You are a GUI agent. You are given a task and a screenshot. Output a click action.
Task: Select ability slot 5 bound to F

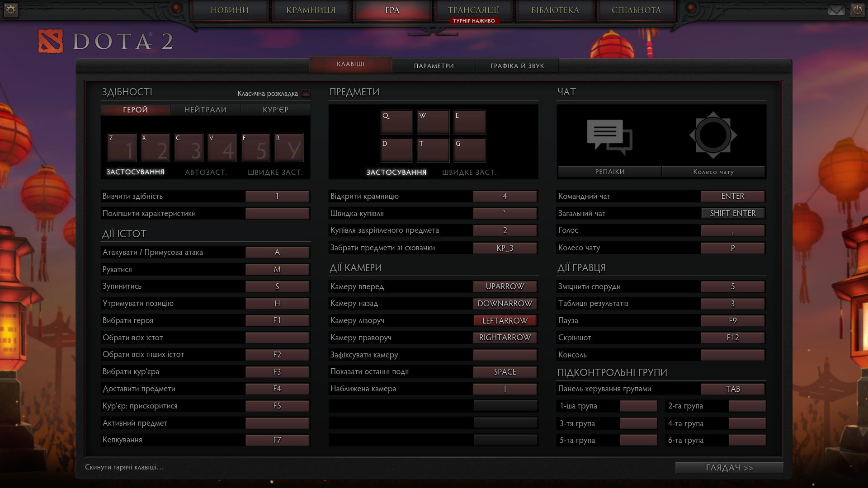256,148
